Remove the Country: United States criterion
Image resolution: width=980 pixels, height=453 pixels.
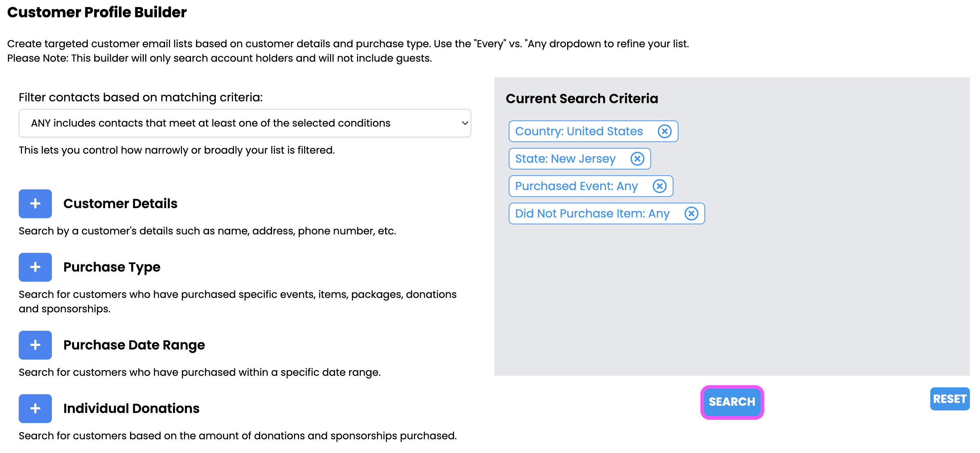664,131
